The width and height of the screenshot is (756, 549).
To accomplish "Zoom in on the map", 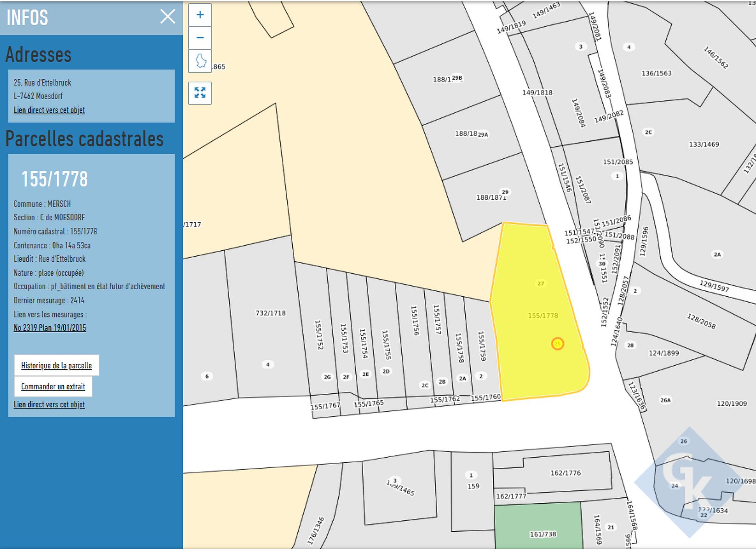I will click(x=200, y=15).
